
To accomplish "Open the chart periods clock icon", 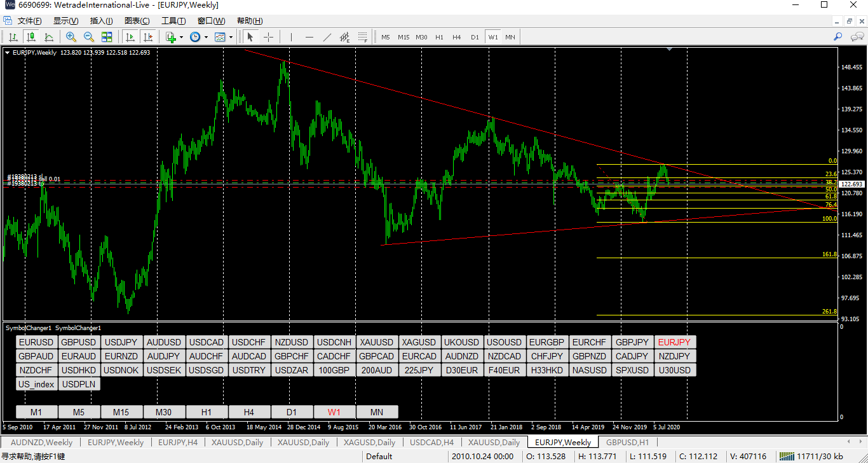I will coord(194,37).
